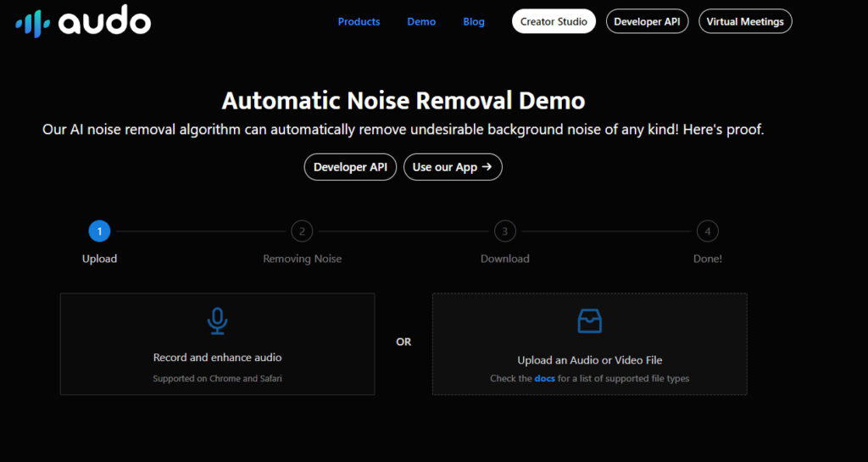Go to the Demo page
The image size is (868, 462).
click(421, 22)
